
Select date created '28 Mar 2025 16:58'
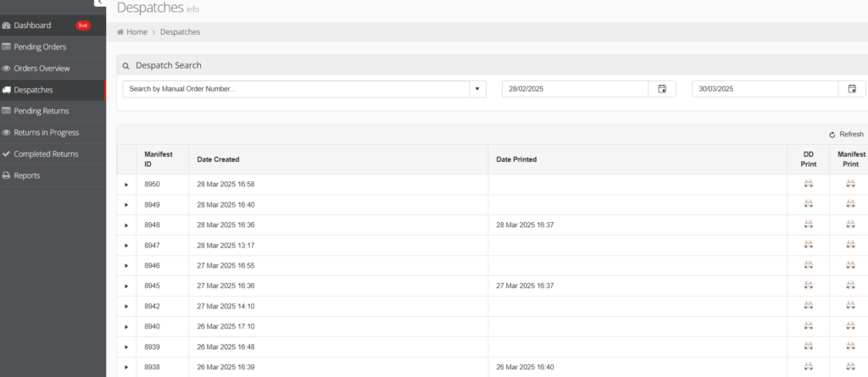click(225, 185)
